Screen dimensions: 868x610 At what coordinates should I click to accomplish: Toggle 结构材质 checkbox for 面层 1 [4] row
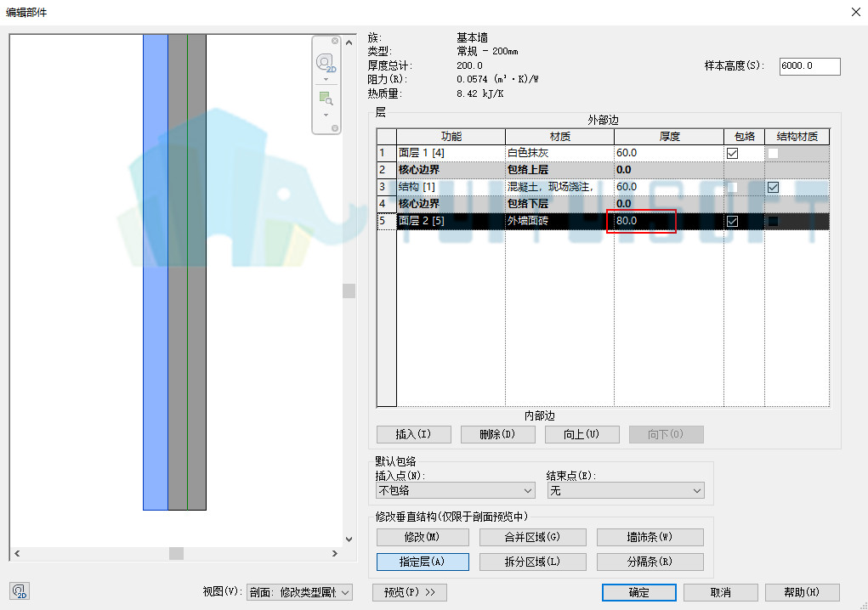click(774, 153)
